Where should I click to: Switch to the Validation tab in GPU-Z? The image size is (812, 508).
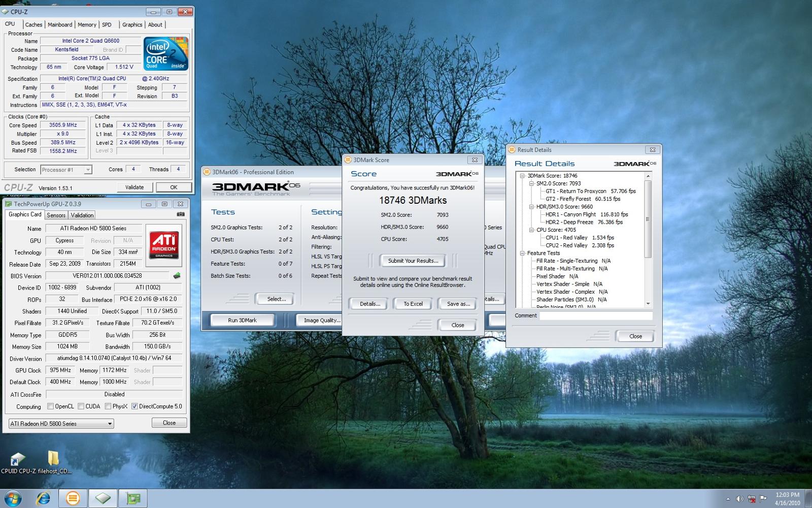[x=82, y=215]
